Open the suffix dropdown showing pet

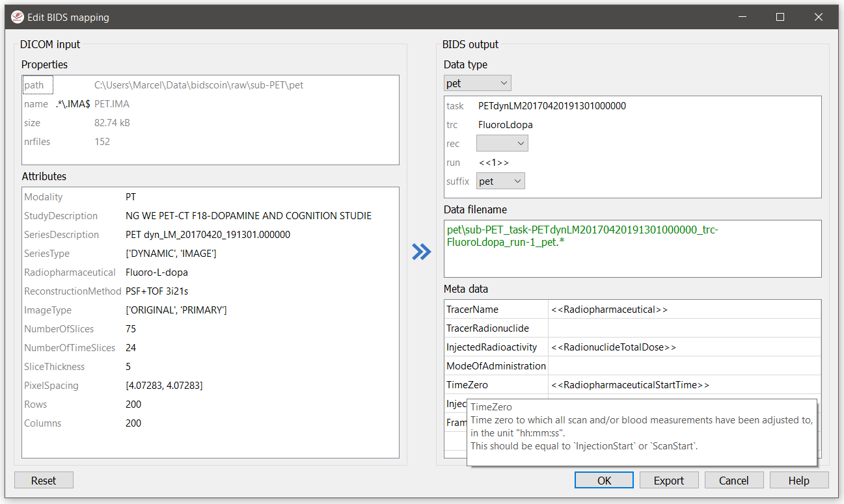(500, 181)
